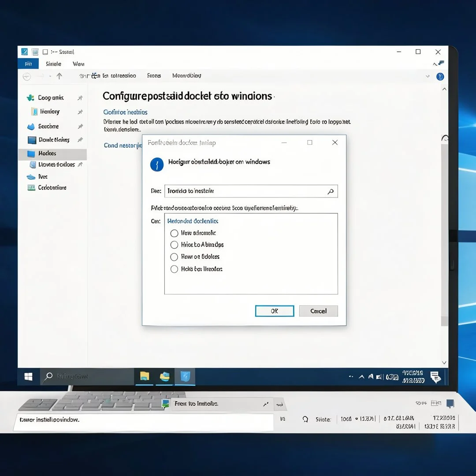
Task: Click the volume icon in system tray
Action: (379, 377)
